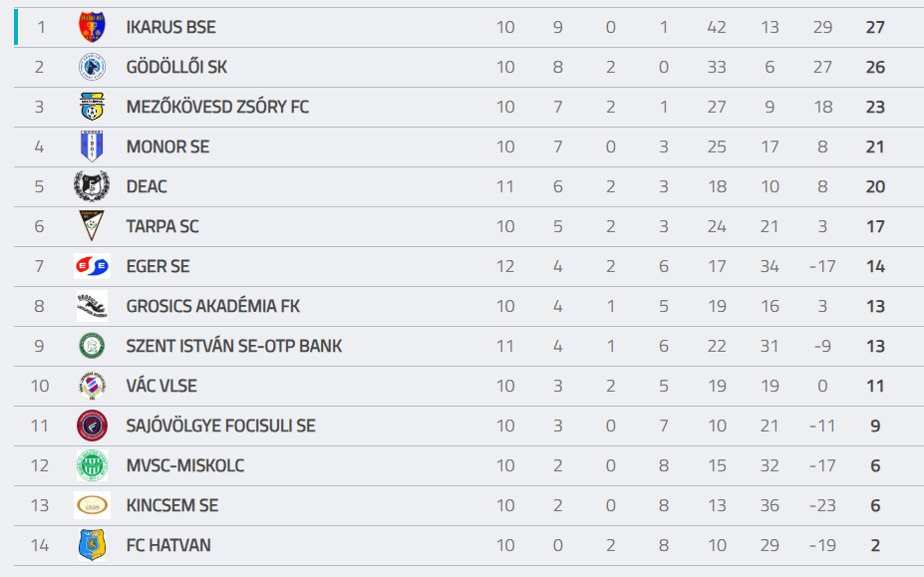This screenshot has height=577, width=924.
Task: Click the Szent István SE-OTP Bank crest
Action: click(x=92, y=346)
